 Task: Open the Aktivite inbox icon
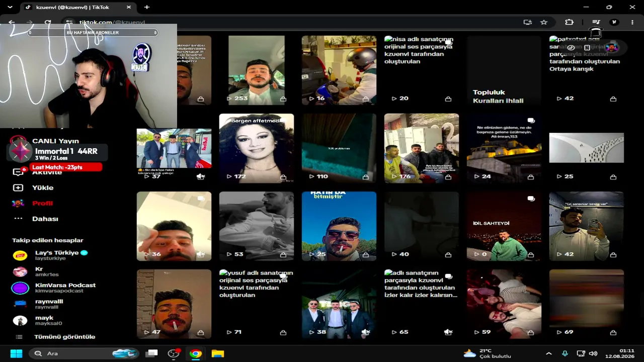(18, 172)
